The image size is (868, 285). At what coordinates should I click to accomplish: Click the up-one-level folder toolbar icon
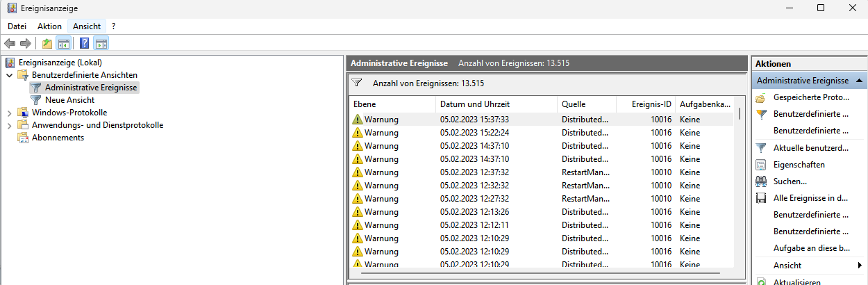click(x=47, y=44)
